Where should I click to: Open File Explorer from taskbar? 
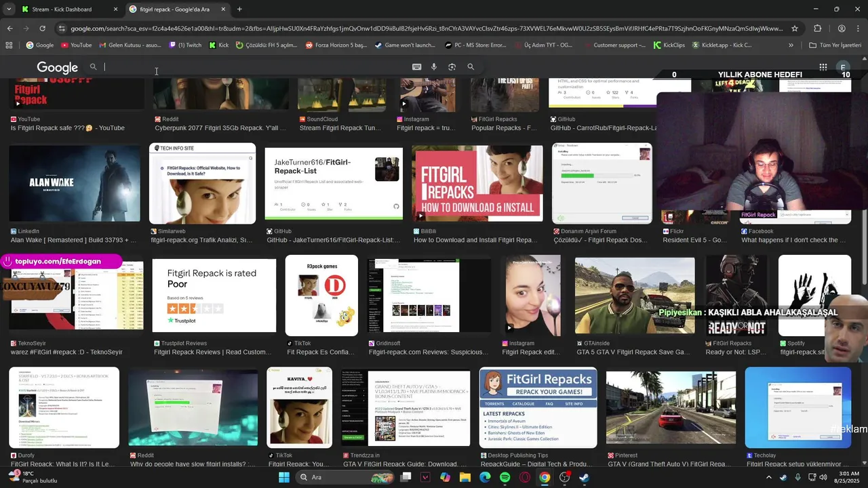[465, 477]
